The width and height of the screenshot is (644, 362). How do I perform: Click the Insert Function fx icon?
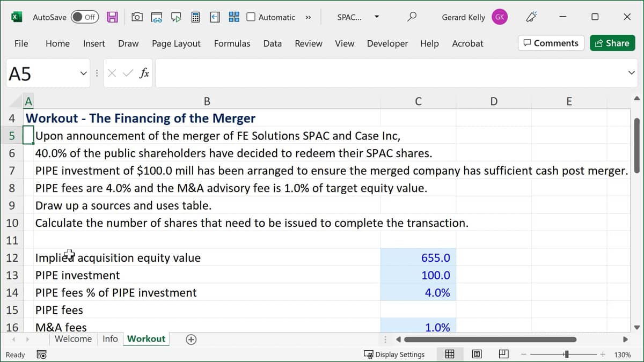(x=144, y=73)
